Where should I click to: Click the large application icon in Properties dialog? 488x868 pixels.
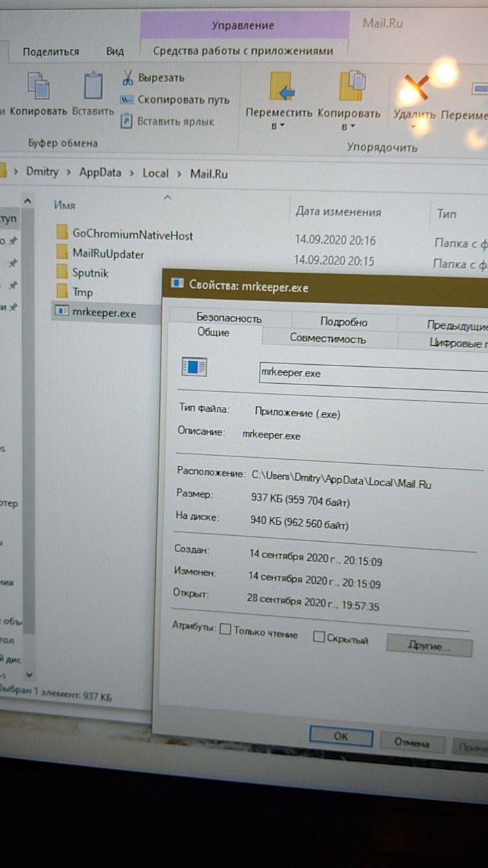point(194,367)
